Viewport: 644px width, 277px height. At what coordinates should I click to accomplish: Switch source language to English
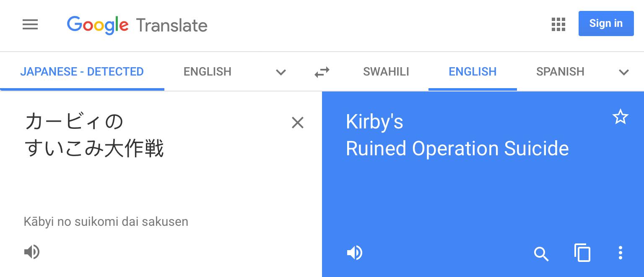click(207, 72)
